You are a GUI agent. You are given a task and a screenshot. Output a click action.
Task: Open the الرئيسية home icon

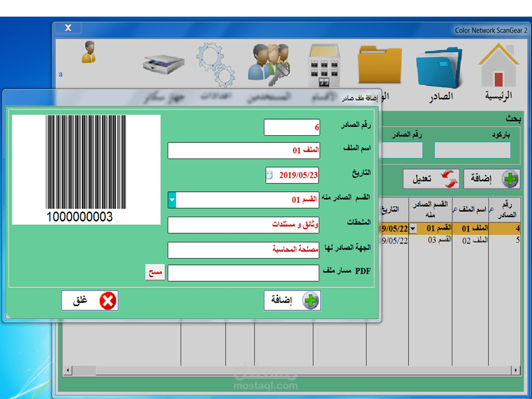click(498, 65)
